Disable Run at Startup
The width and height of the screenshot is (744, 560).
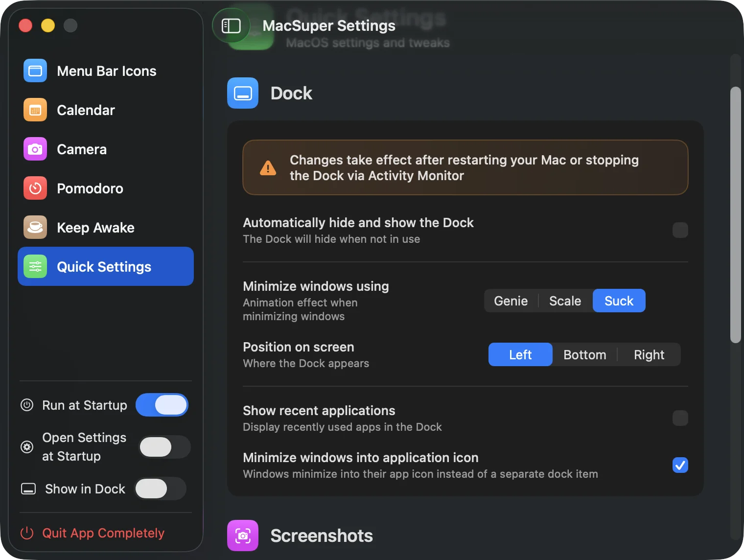click(x=162, y=405)
